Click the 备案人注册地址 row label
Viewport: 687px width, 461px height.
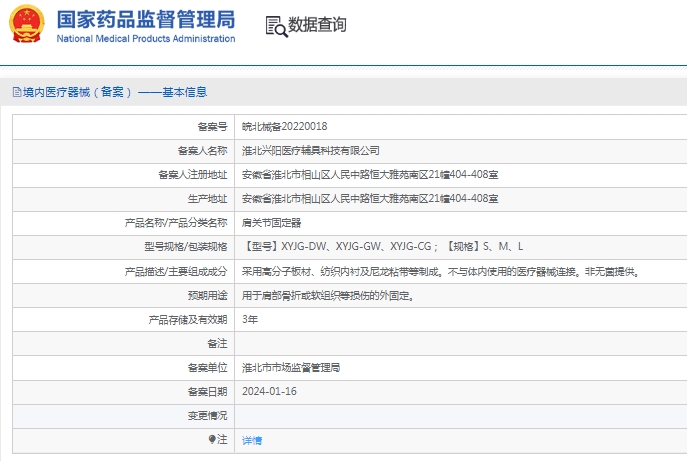pyautogui.click(x=193, y=175)
